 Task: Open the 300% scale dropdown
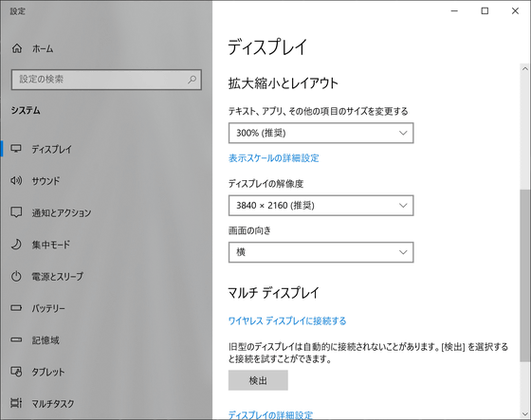point(321,133)
